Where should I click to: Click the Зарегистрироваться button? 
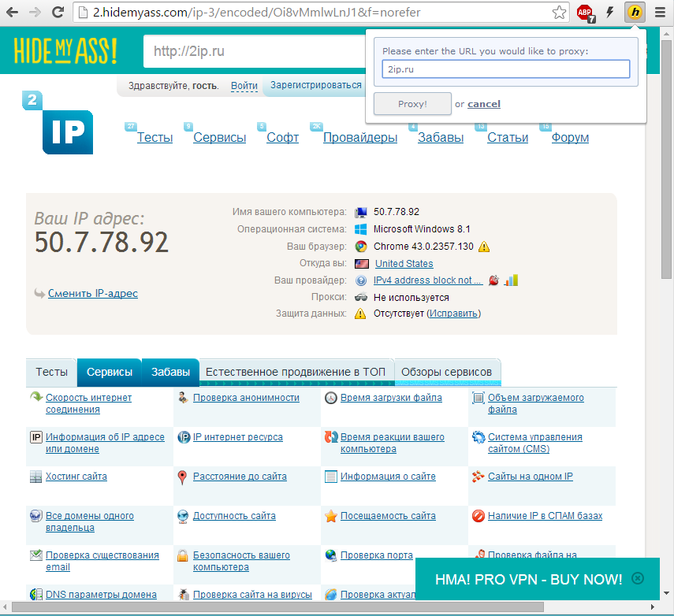pos(315,85)
